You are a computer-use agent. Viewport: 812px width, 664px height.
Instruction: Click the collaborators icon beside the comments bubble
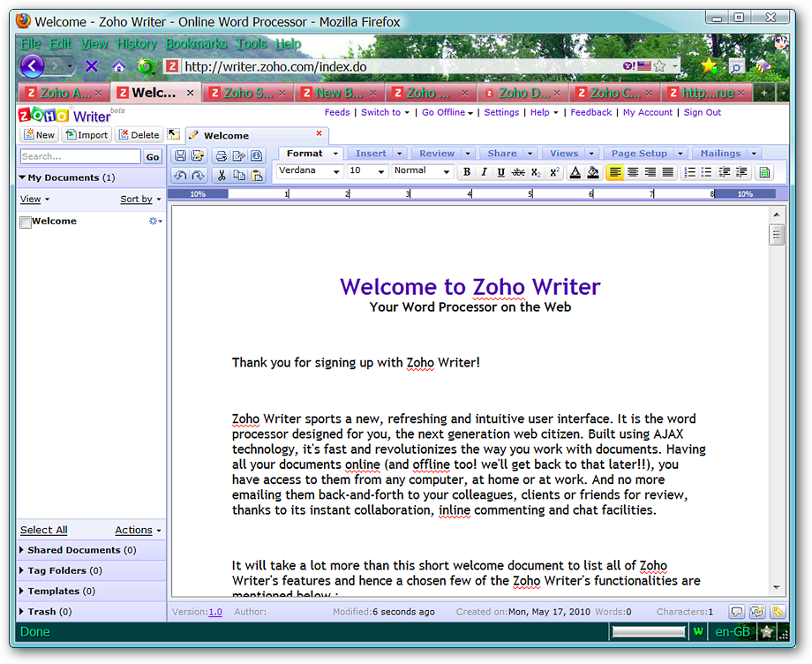757,612
